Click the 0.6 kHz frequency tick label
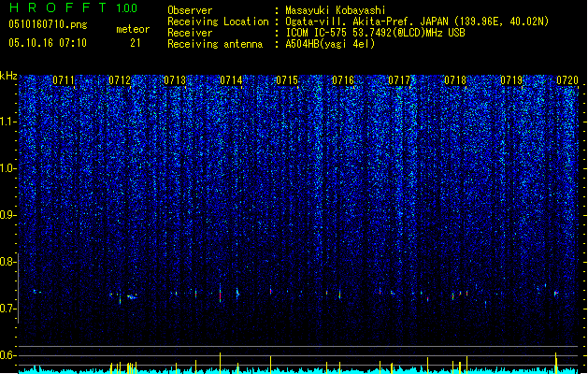 (x=7, y=355)
